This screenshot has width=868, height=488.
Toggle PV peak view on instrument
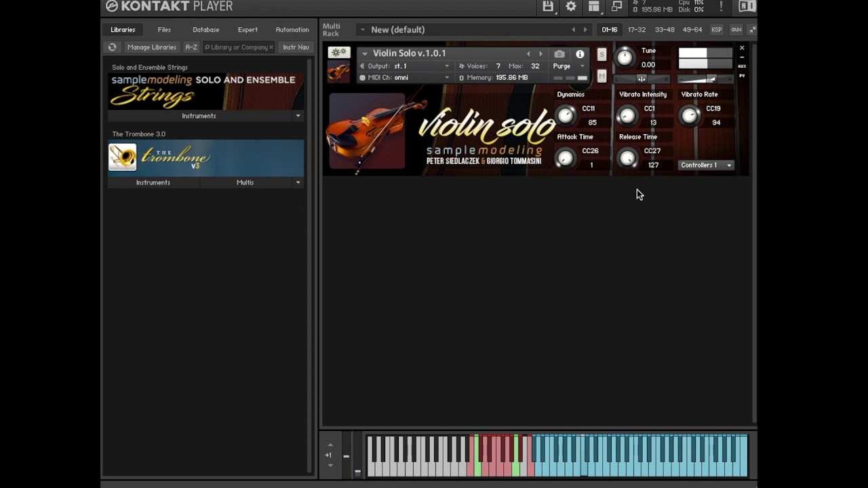(742, 76)
